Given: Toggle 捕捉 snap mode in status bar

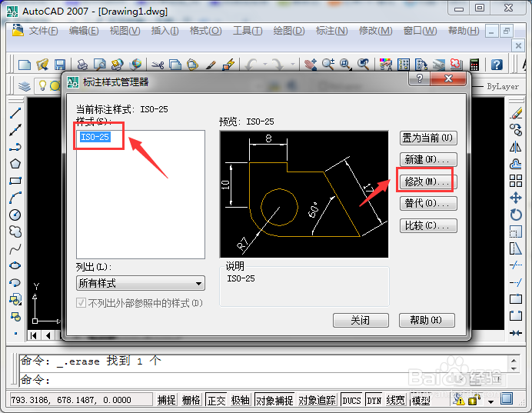Looking at the screenshot, I should (166, 401).
